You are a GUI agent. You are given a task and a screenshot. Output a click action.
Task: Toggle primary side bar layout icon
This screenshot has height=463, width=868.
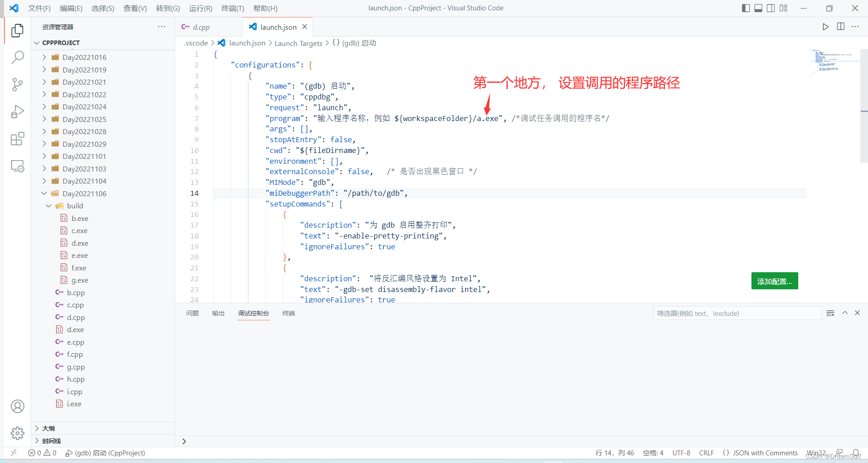[x=746, y=8]
